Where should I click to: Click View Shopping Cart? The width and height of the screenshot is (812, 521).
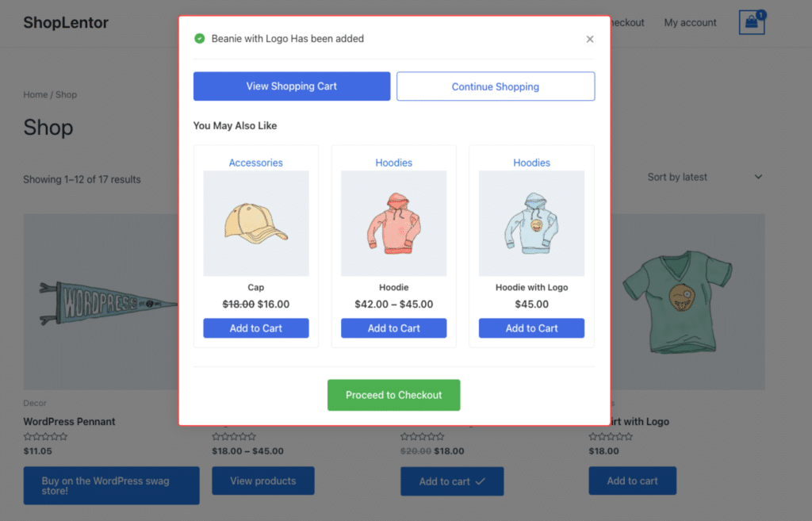[291, 86]
